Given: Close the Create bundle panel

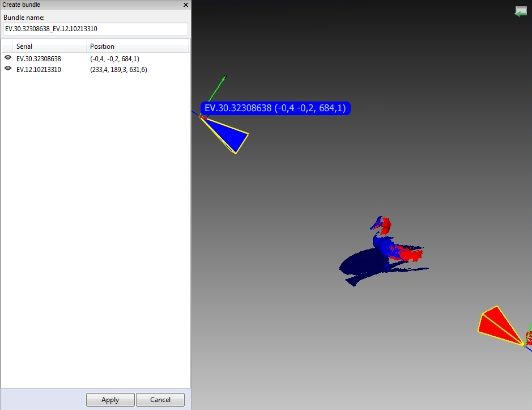Looking at the screenshot, I should (185, 5).
